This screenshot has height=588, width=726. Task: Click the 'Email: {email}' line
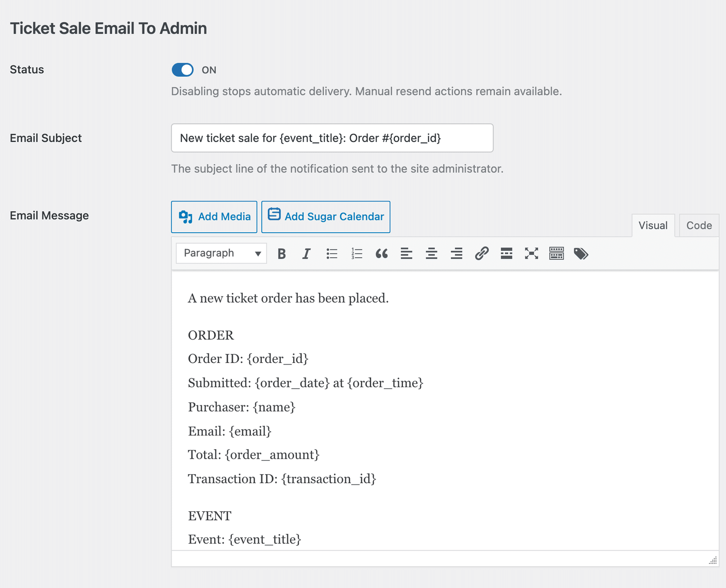pos(230,431)
